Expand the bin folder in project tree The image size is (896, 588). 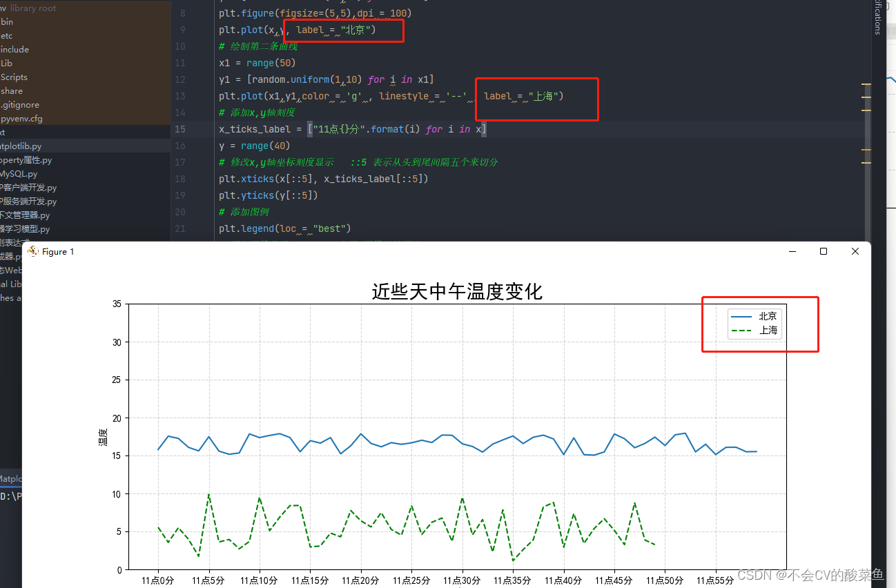point(7,21)
